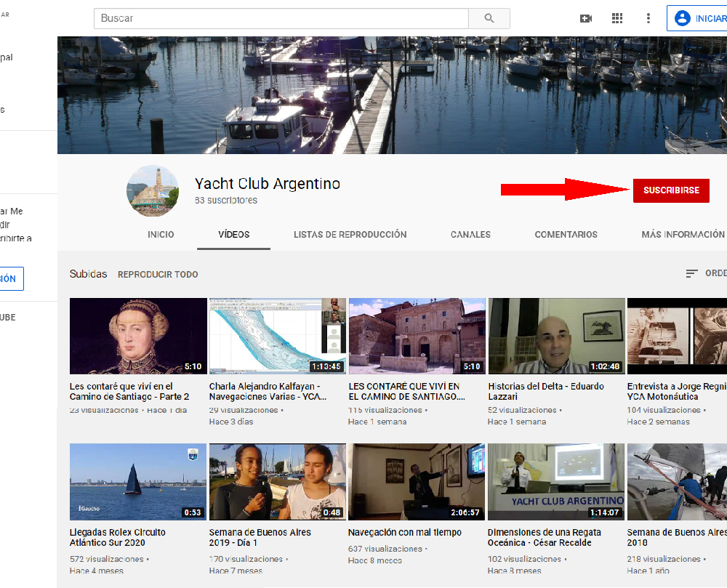Open the Más Información tab
This screenshot has height=588, width=727.
pyautogui.click(x=683, y=235)
